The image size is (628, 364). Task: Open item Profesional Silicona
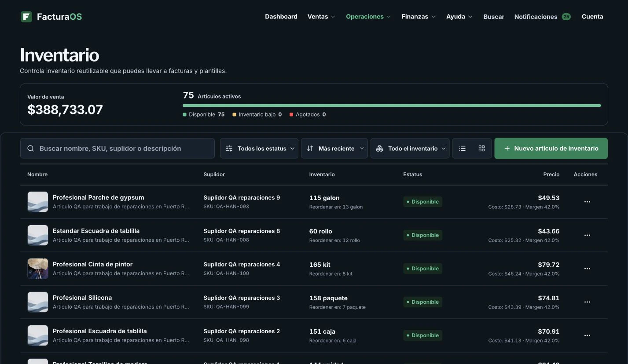[82, 298]
